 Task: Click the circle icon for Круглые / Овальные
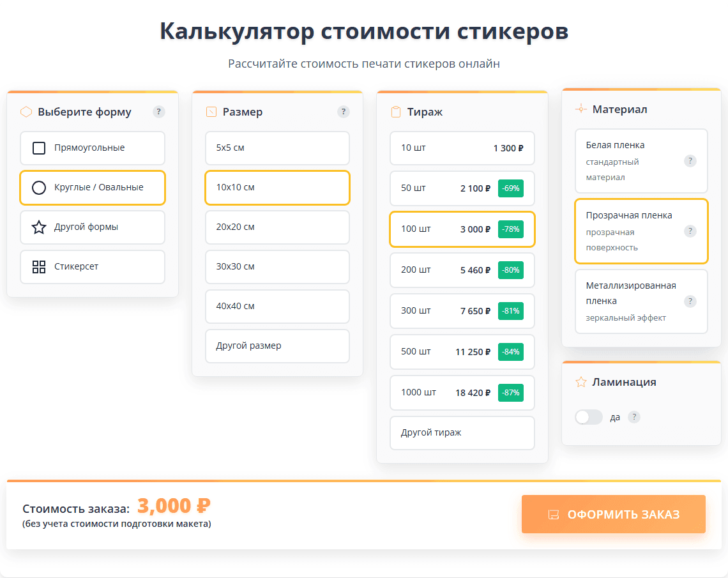pos(39,188)
